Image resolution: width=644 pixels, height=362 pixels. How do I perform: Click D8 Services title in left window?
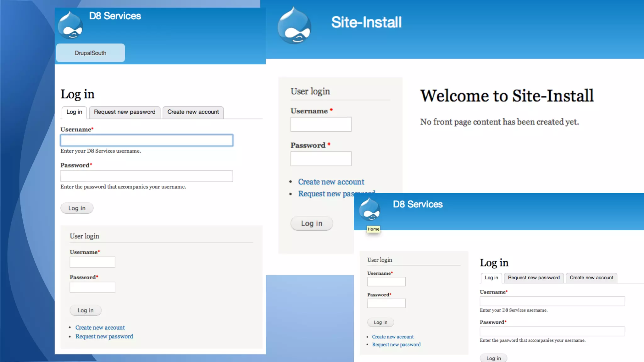coord(115,16)
